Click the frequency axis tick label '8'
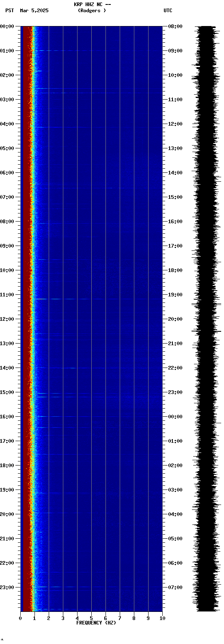 (134, 618)
